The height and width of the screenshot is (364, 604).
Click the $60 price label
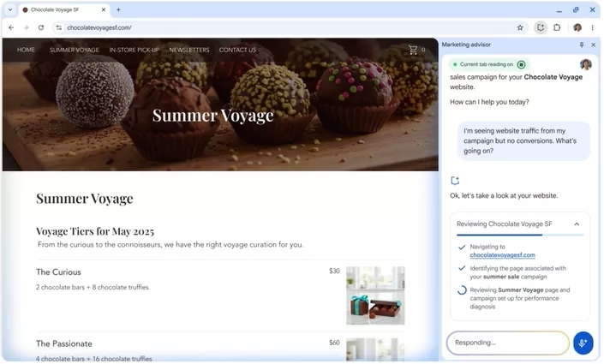[x=334, y=343]
